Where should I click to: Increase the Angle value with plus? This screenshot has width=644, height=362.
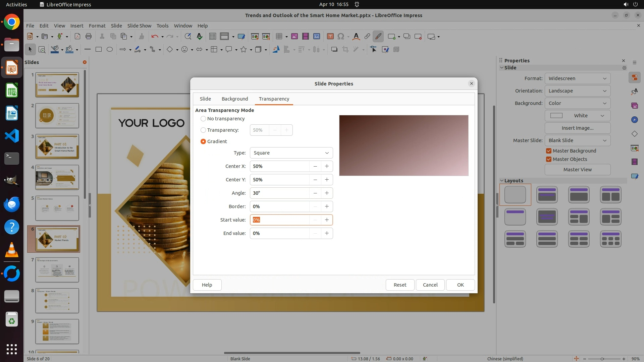(x=327, y=193)
